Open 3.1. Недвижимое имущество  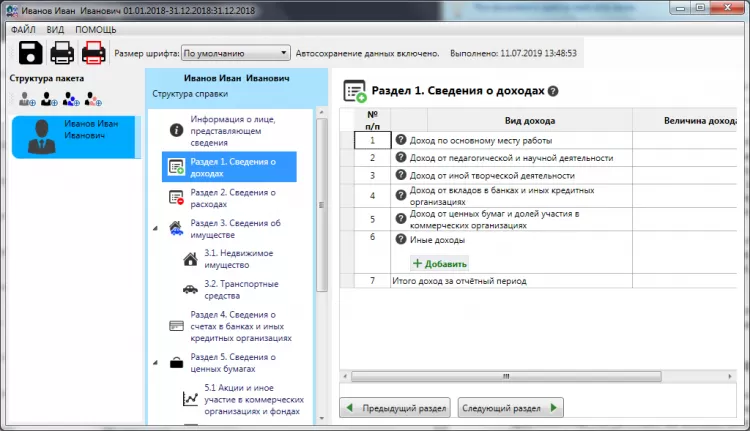[x=238, y=259]
